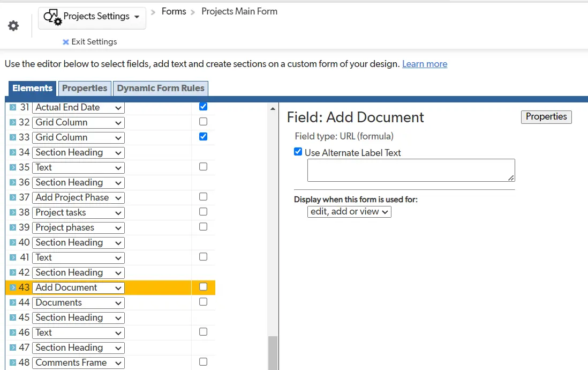Click the alternate label text box
Viewport: 588px width, 370px height.
click(x=411, y=170)
